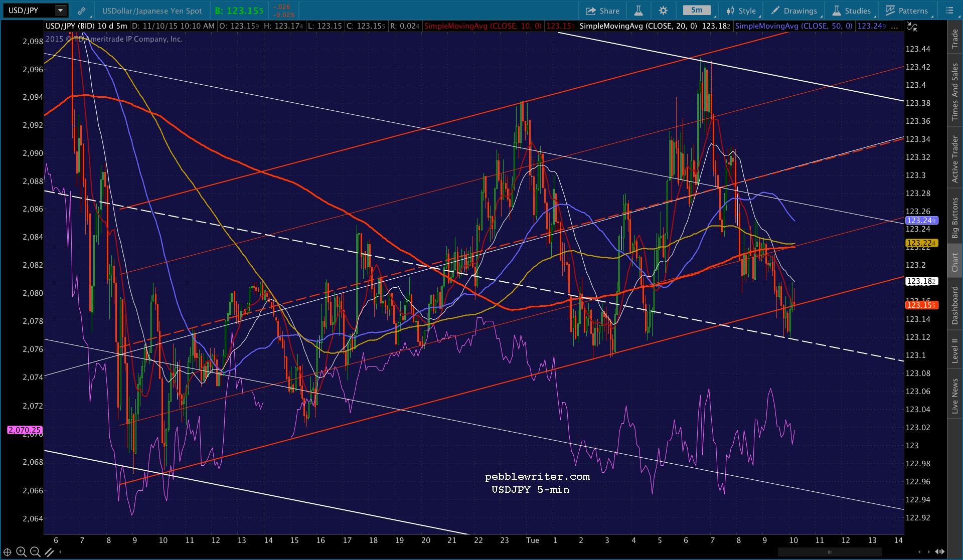This screenshot has width=963, height=560.
Task: Open the Patterns menu
Action: (x=907, y=11)
